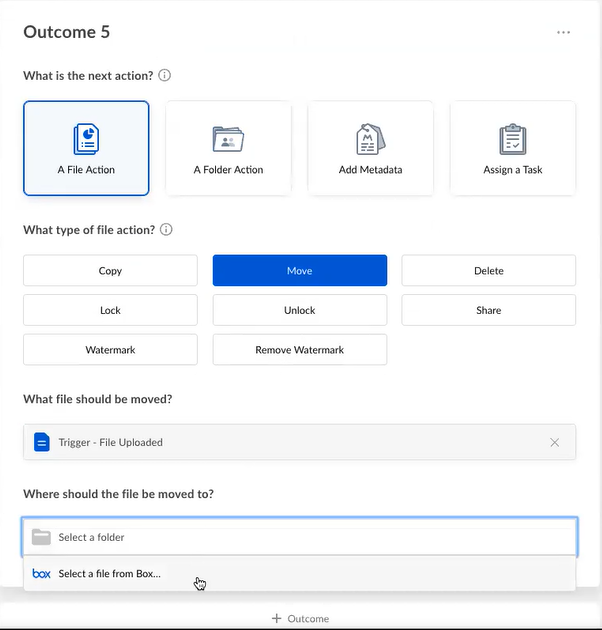The width and height of the screenshot is (602, 630).
Task: Select the A File Action card
Action: click(x=86, y=148)
